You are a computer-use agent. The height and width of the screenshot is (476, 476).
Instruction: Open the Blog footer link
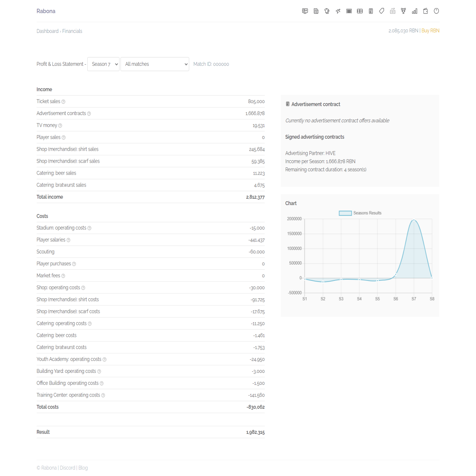[x=83, y=468]
